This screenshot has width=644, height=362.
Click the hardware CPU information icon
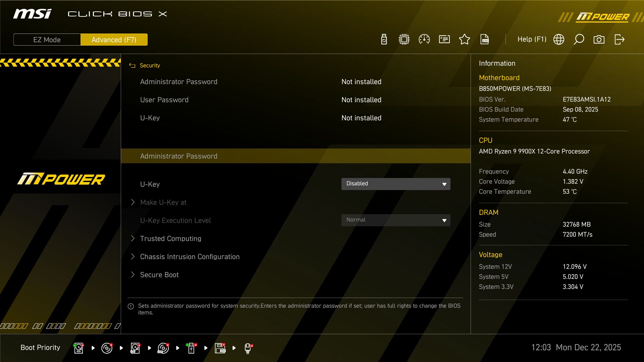[404, 39]
